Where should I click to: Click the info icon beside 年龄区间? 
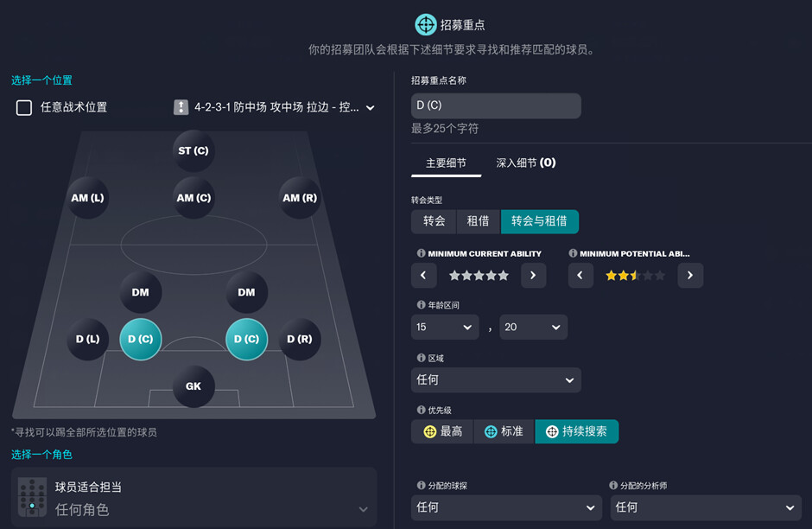pyautogui.click(x=421, y=304)
